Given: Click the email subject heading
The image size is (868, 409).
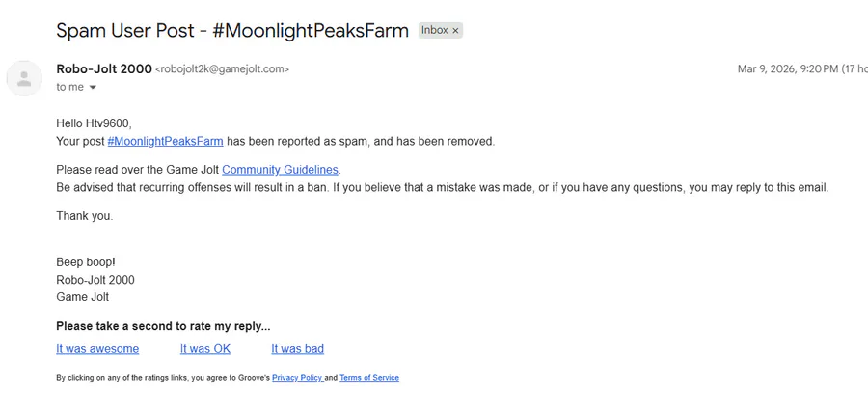Looking at the screenshot, I should point(232,30).
